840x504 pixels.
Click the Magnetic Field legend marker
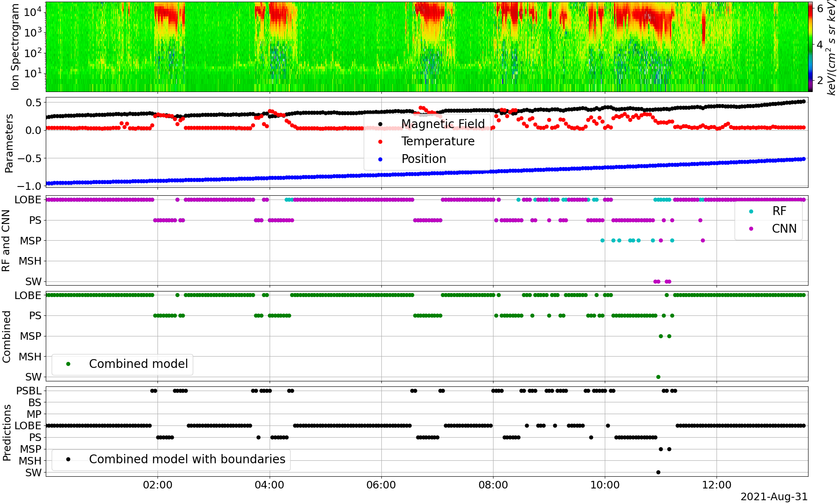pos(380,124)
